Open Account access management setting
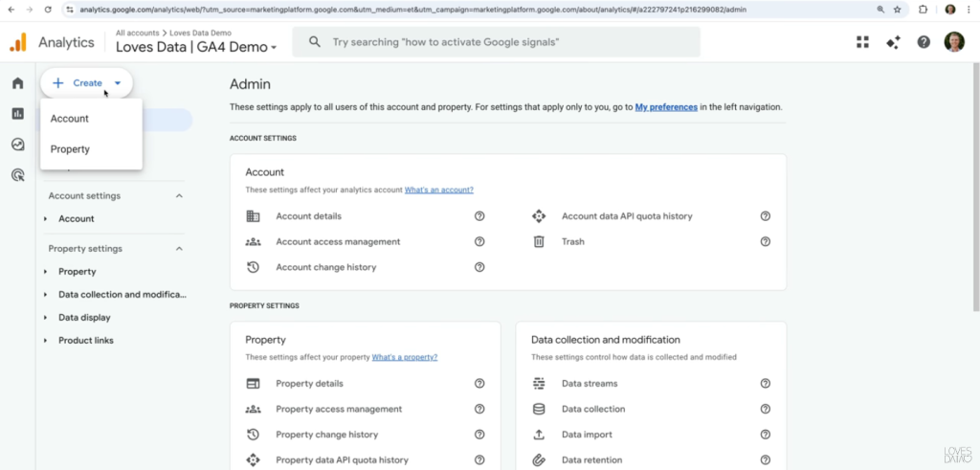The height and width of the screenshot is (470, 980). click(338, 242)
